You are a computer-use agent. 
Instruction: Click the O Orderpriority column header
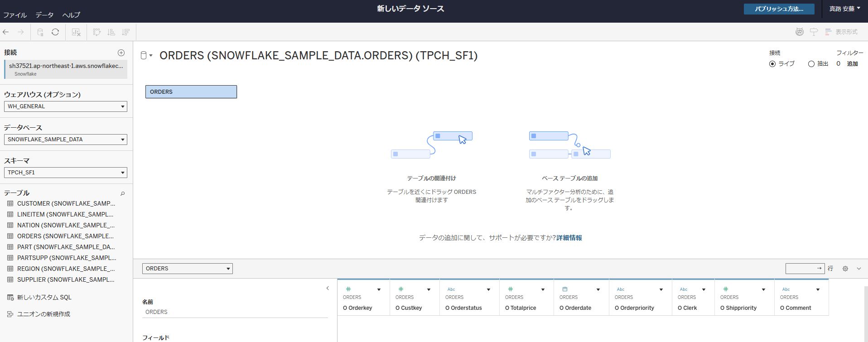tap(640, 298)
